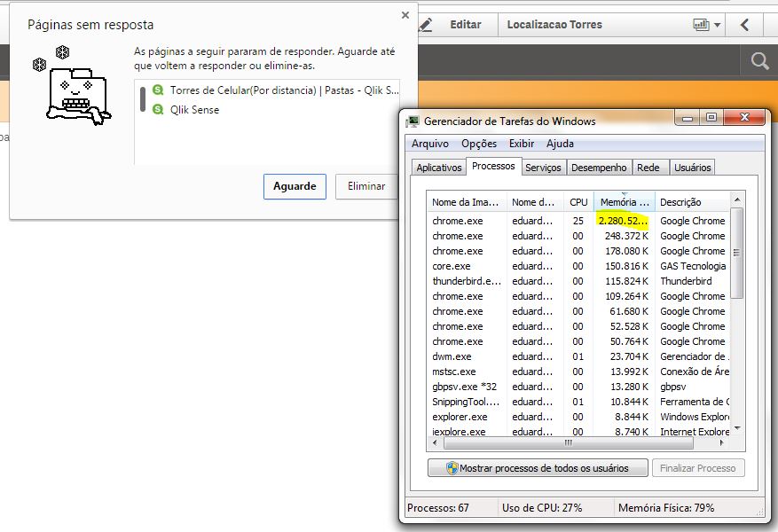Click the Editar pencil icon in Qlik
Image resolution: width=778 pixels, height=532 pixels.
click(x=426, y=25)
